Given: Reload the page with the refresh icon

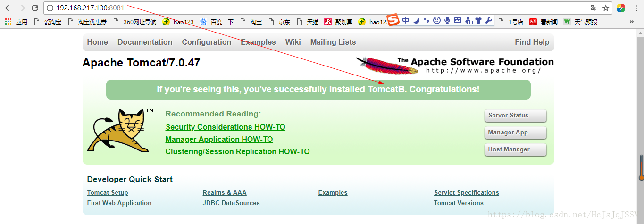Looking at the screenshot, I should pyautogui.click(x=35, y=8).
